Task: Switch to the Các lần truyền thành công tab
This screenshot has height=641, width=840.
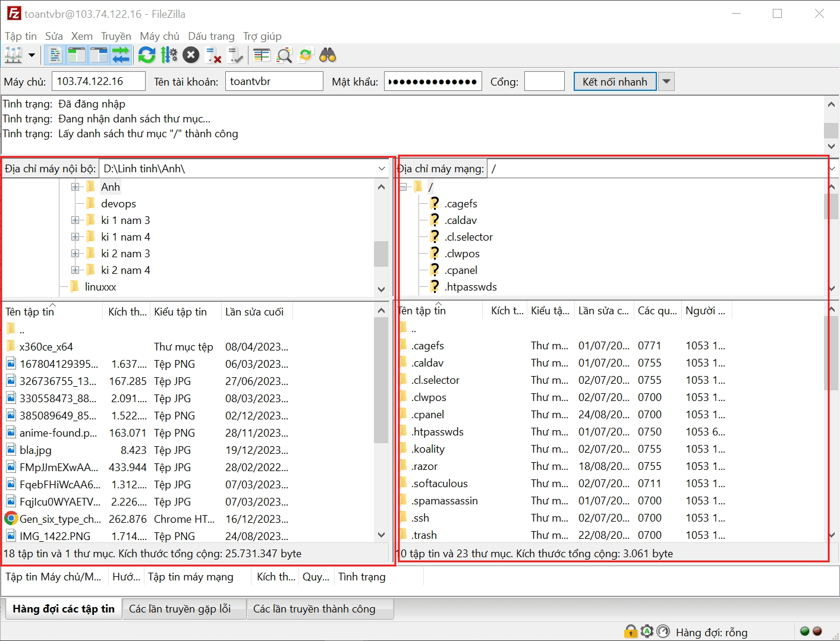Action: 320,608
